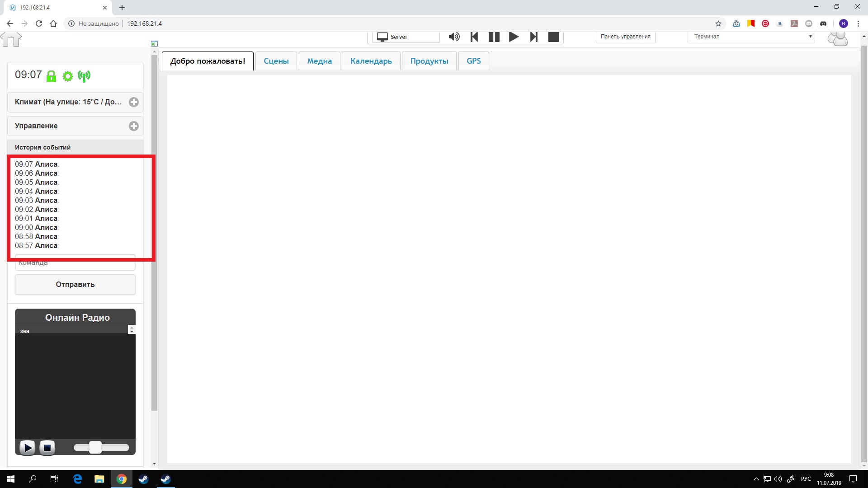Skip to previous track in top player
The width and height of the screenshot is (868, 488).
click(x=474, y=37)
